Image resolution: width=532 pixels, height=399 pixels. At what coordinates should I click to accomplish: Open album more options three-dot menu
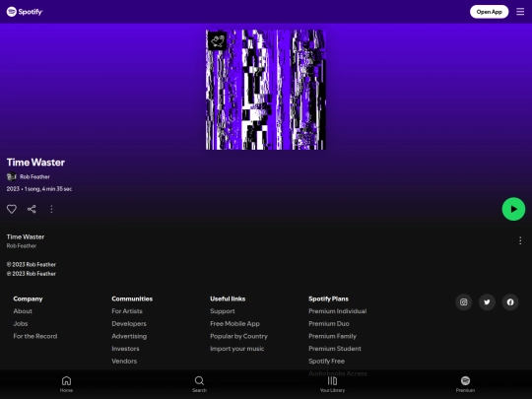point(51,209)
